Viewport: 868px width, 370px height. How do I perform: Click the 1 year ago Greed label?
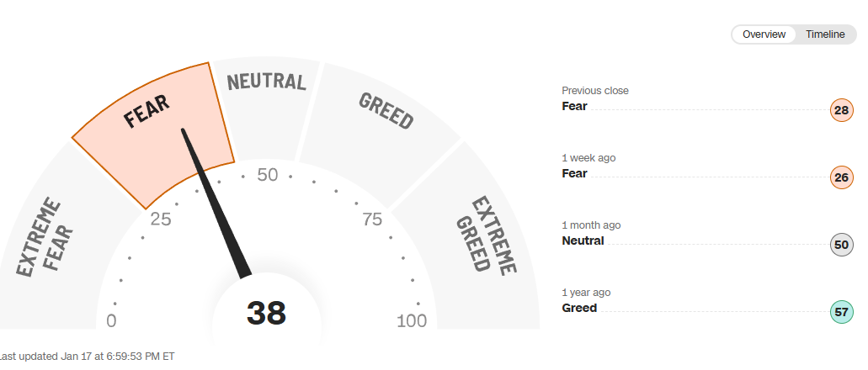tap(579, 308)
